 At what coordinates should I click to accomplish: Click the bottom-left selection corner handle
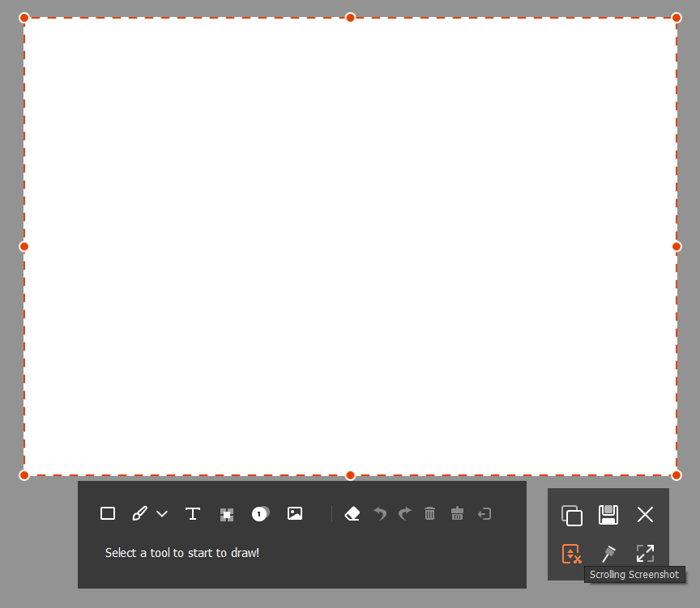click(24, 475)
